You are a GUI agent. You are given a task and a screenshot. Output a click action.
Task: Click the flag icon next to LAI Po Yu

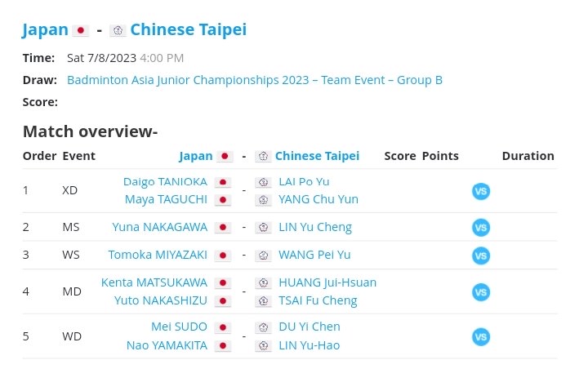point(263,182)
